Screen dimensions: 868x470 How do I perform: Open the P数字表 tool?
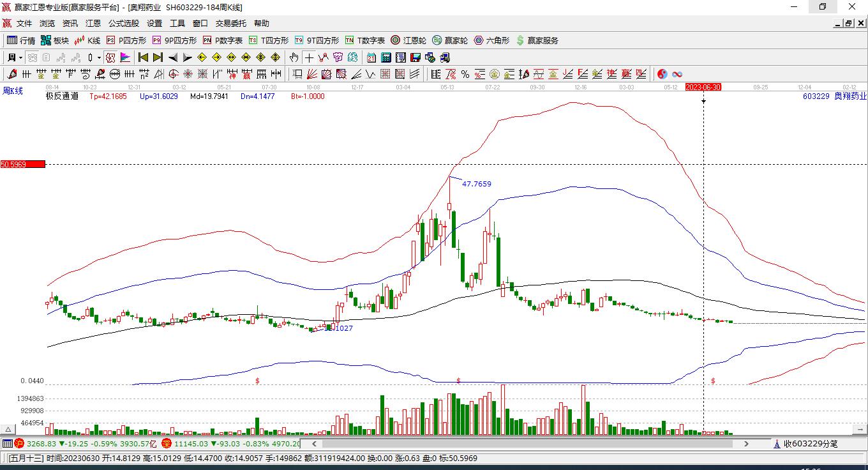coord(223,40)
